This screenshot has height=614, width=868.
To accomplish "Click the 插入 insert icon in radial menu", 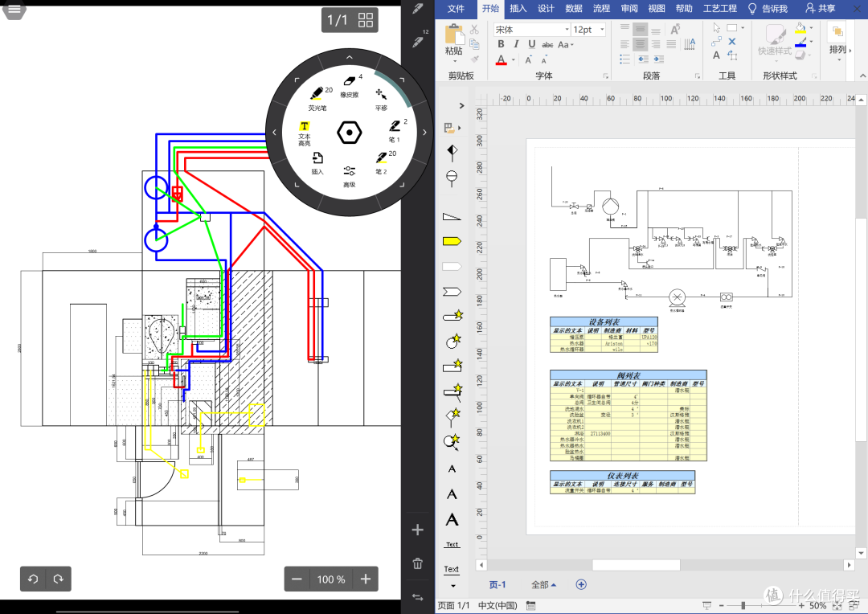I will click(x=317, y=163).
